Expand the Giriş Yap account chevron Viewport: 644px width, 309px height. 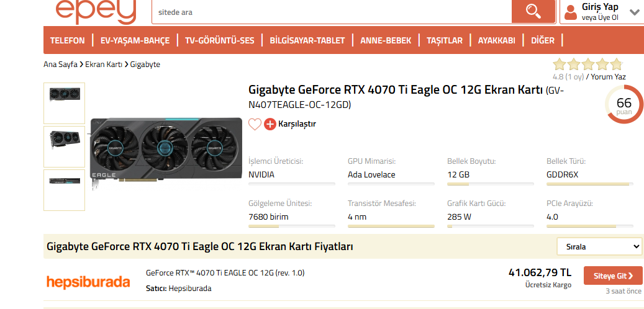[x=634, y=12]
